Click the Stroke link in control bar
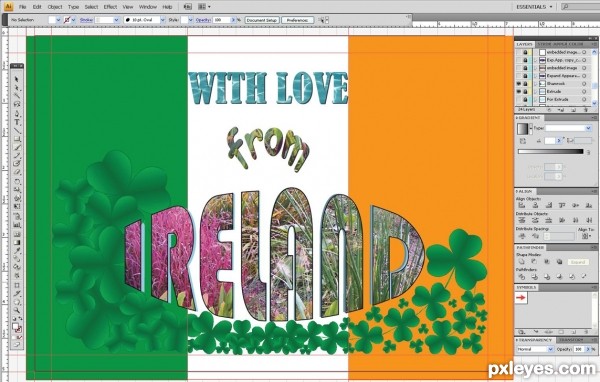Screen dimensions: 600x382 click(x=86, y=20)
